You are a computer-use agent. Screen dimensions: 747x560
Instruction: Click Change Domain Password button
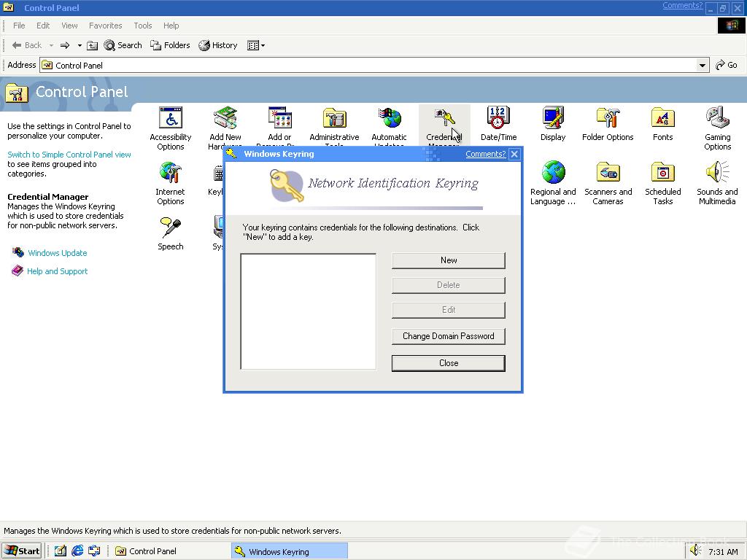tap(449, 336)
